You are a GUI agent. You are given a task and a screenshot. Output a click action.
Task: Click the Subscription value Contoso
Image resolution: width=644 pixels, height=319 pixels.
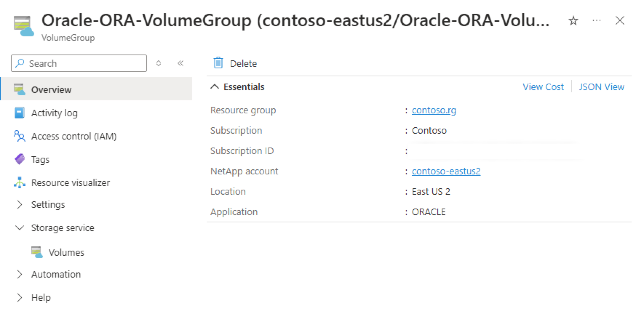coord(429,130)
